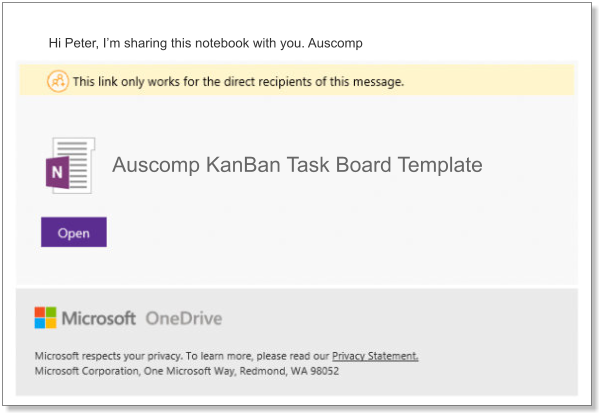Click the word Auscomp in greeting message
The image size is (604, 418).
pos(336,44)
